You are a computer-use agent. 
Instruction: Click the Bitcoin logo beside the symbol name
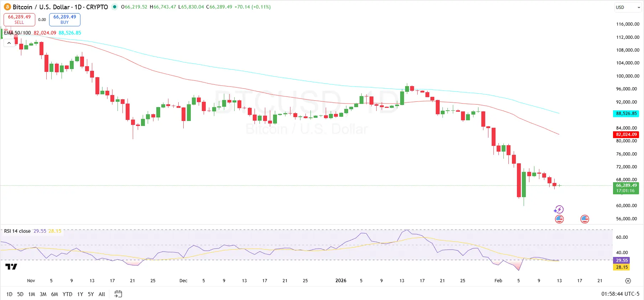(7, 7)
